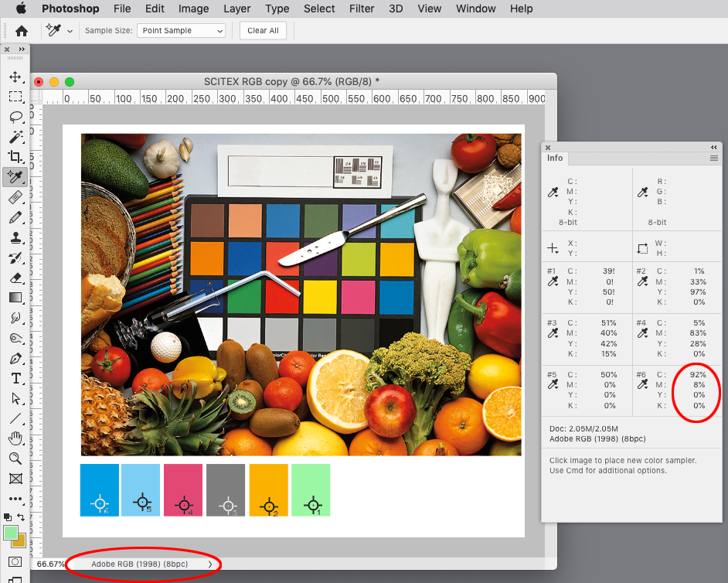Swap foreground and background colors

tap(21, 517)
